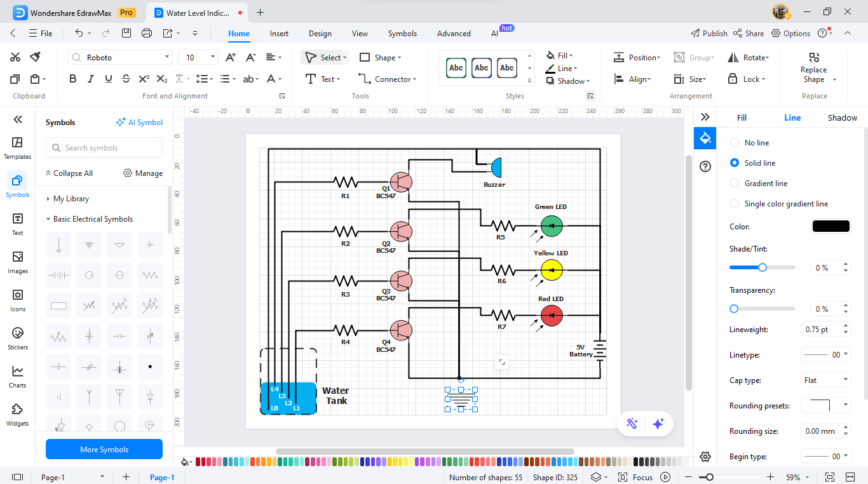868x484 pixels.
Task: Open the Linetype dropdown
Action: click(825, 355)
